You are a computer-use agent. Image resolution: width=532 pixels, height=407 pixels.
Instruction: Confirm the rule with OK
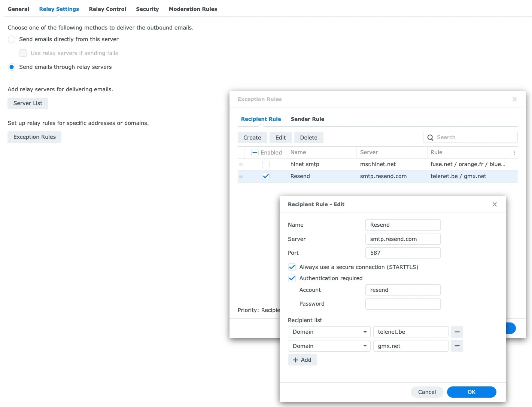(x=471, y=392)
